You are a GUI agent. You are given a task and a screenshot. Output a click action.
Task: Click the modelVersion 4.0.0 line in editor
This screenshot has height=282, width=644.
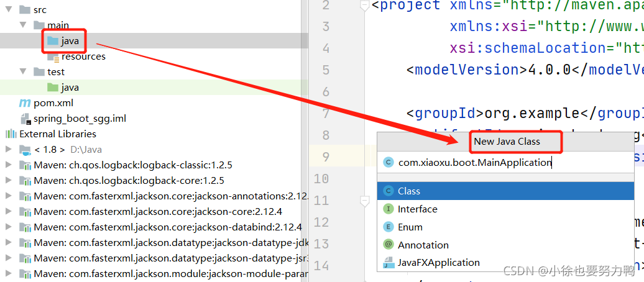[x=525, y=70]
